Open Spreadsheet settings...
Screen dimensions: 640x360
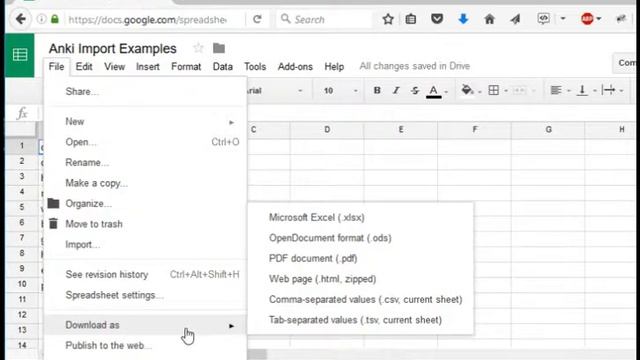click(145, 295)
